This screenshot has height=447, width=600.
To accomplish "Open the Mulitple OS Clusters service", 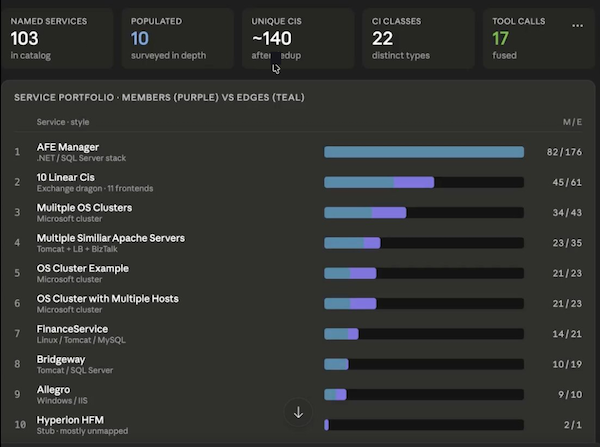I will pyautogui.click(x=298, y=212).
